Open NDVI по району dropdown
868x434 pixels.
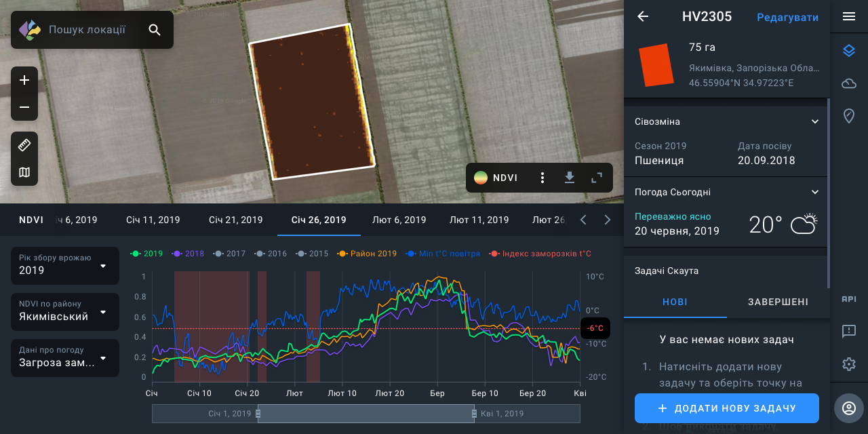coord(65,312)
